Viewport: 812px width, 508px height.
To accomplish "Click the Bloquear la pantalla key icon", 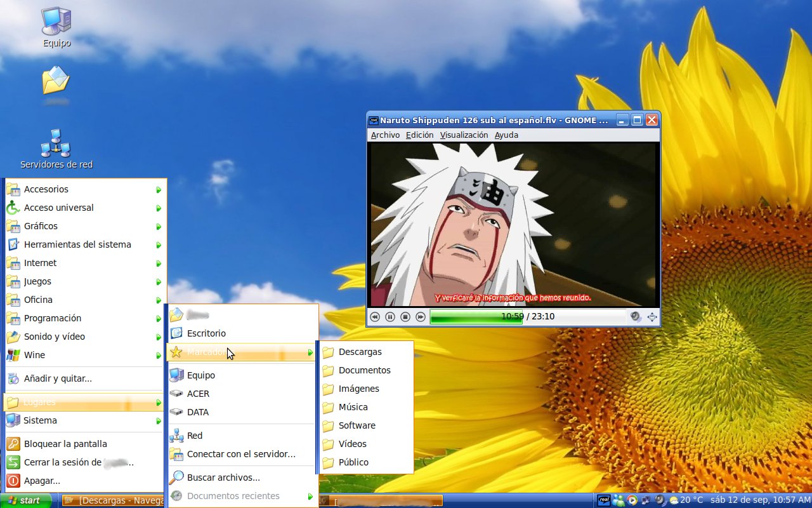I will point(13,444).
